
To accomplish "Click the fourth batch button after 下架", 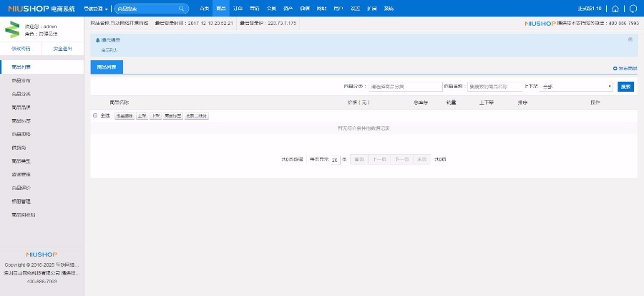I will tap(173, 116).
